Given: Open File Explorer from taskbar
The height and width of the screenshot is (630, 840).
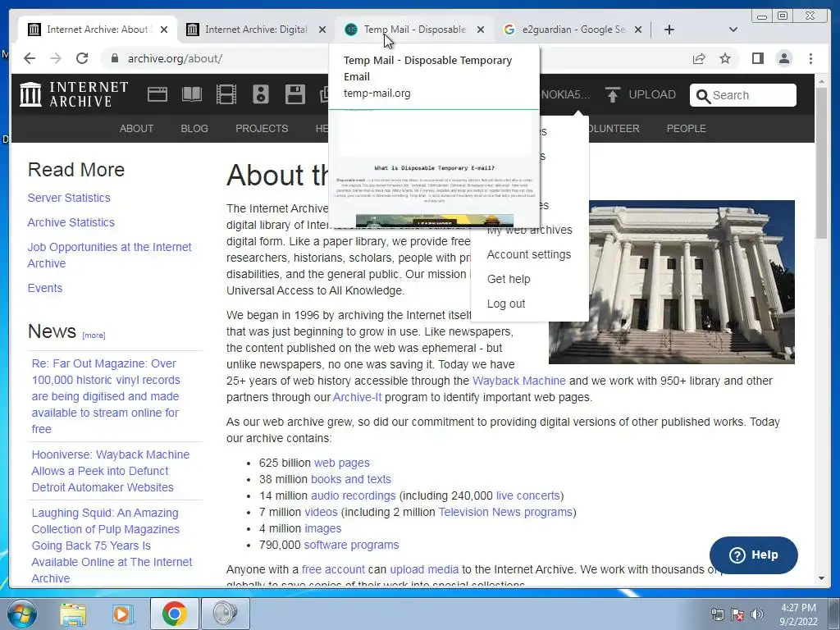Looking at the screenshot, I should (73, 614).
